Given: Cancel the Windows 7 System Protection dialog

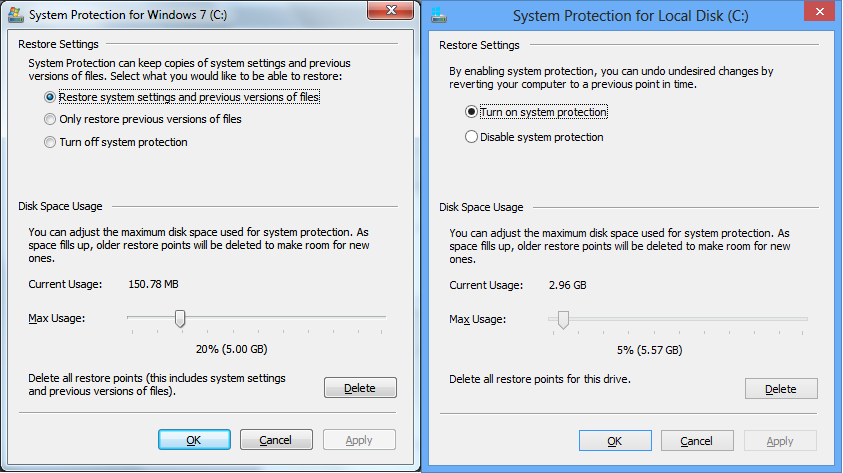Looking at the screenshot, I should pos(276,440).
